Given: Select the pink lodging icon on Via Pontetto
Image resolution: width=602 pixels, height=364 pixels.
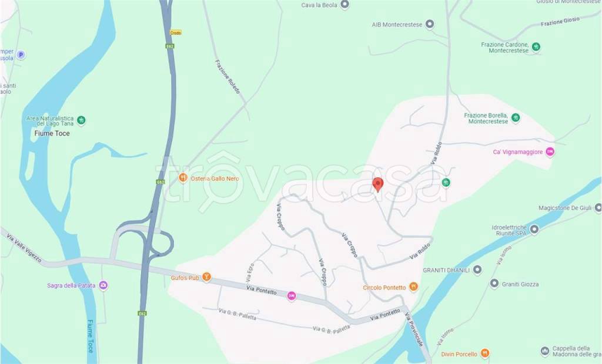Looking at the screenshot, I should tap(292, 296).
